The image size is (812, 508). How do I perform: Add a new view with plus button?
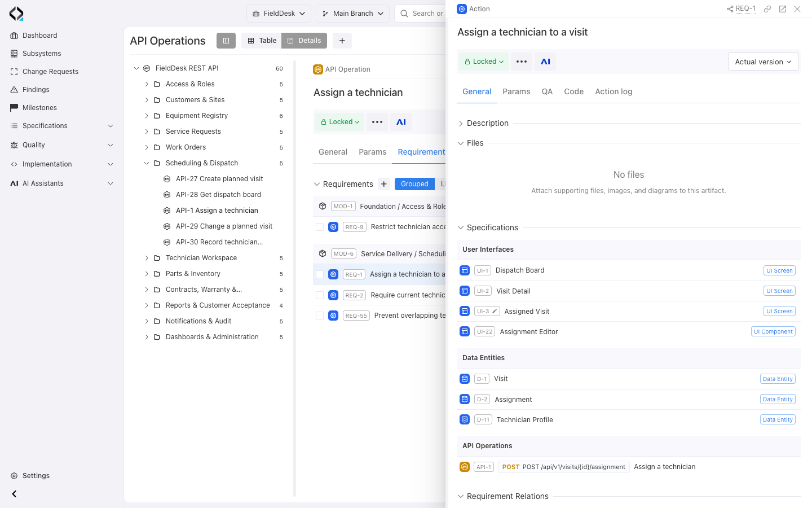tap(342, 41)
